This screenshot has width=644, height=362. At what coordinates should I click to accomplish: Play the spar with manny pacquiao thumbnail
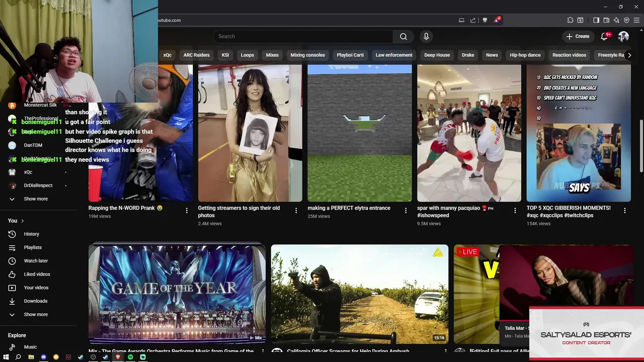coord(469,133)
